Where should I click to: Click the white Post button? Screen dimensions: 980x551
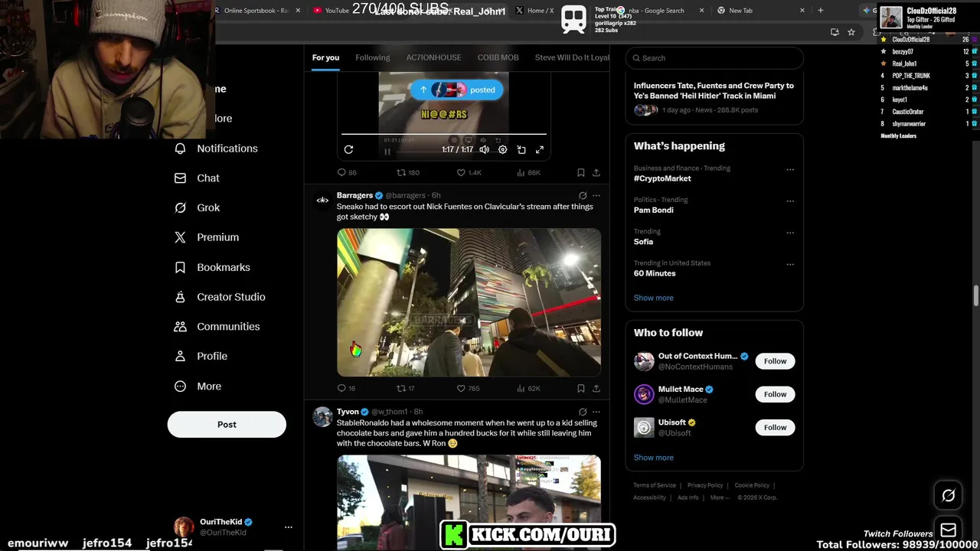227,425
